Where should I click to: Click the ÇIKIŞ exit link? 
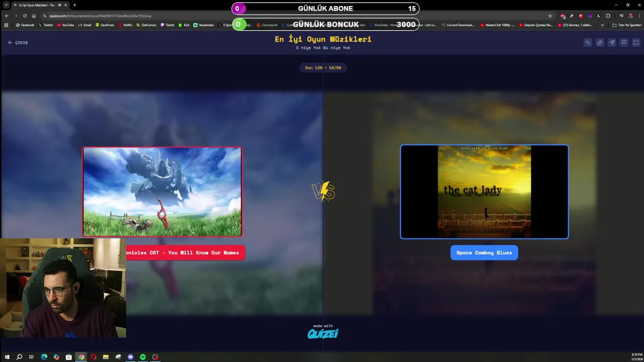pyautogui.click(x=18, y=43)
